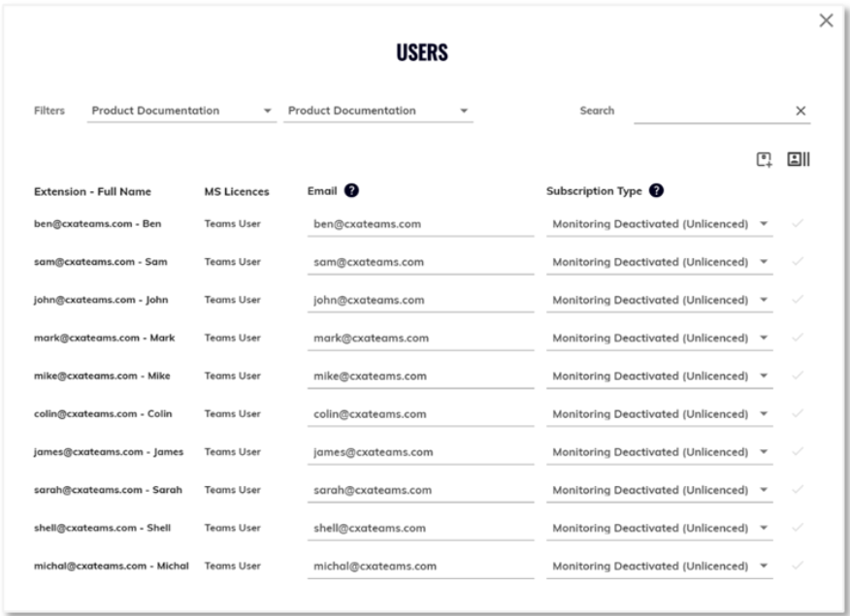The width and height of the screenshot is (850, 616).
Task: Edit the colin@cxateams.com email field
Action: click(x=420, y=414)
